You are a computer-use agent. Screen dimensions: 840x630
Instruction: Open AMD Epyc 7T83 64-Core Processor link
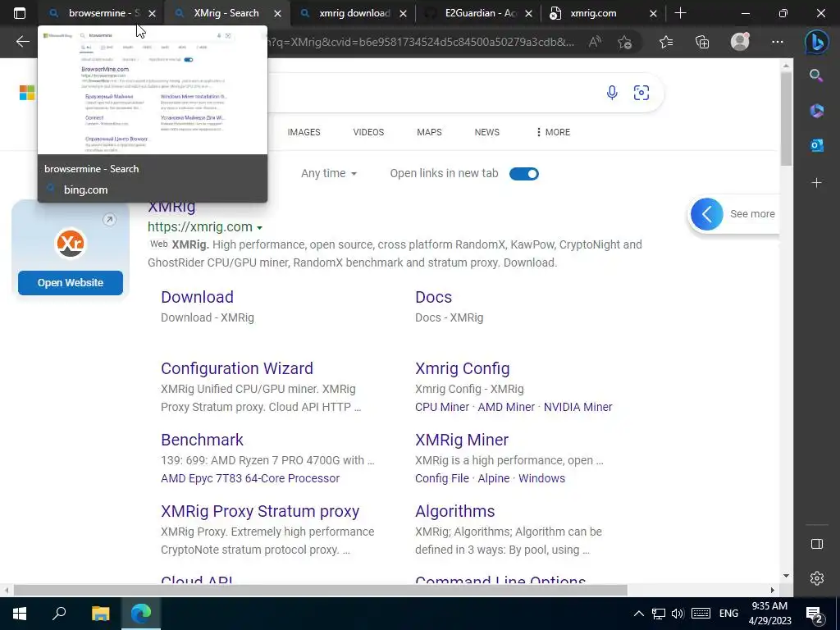point(250,478)
